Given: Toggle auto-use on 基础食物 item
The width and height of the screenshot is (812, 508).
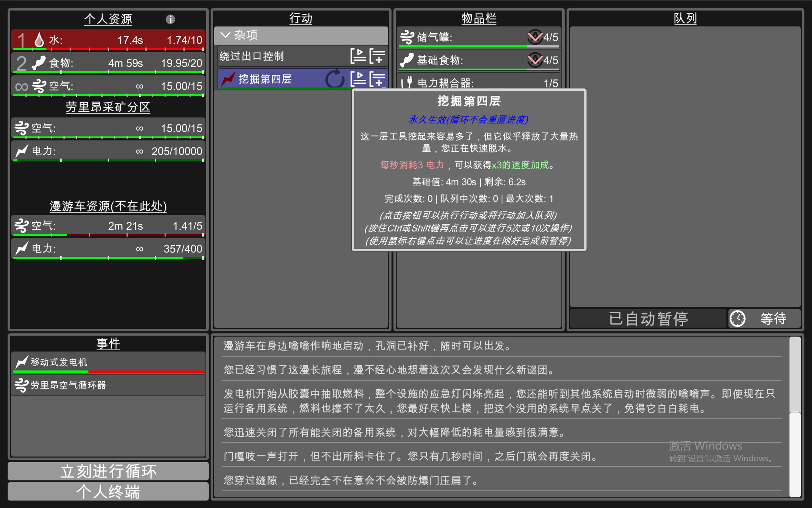Looking at the screenshot, I should click(535, 60).
